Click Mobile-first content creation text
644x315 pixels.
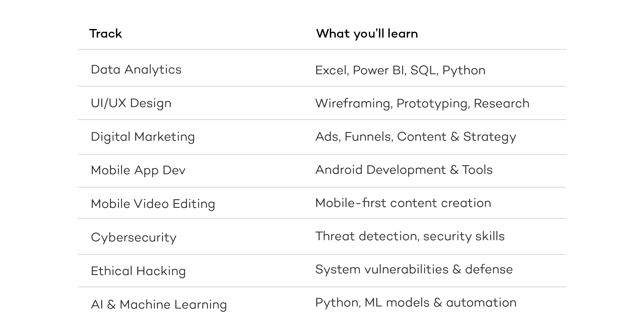point(403,203)
